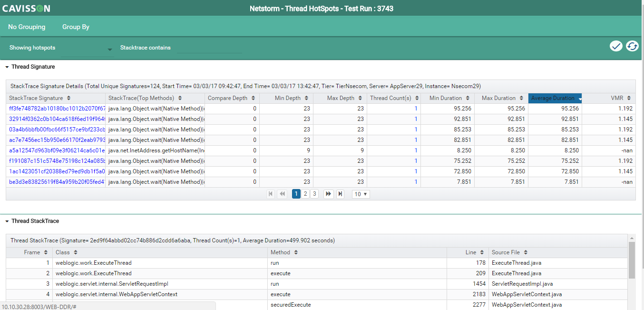The image size is (644, 310).
Task: Click the weblogic.servlet.internal.ServletRequestImpl class cell
Action: pos(160,284)
